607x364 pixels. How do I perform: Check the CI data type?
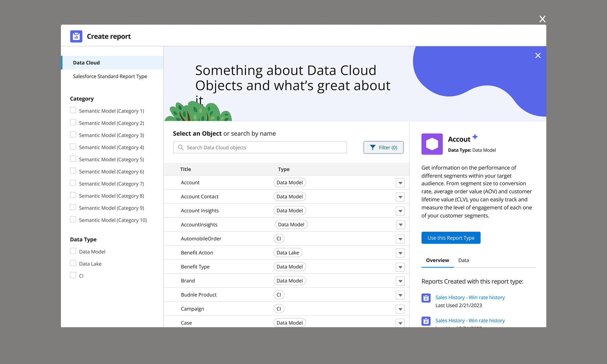[73, 275]
